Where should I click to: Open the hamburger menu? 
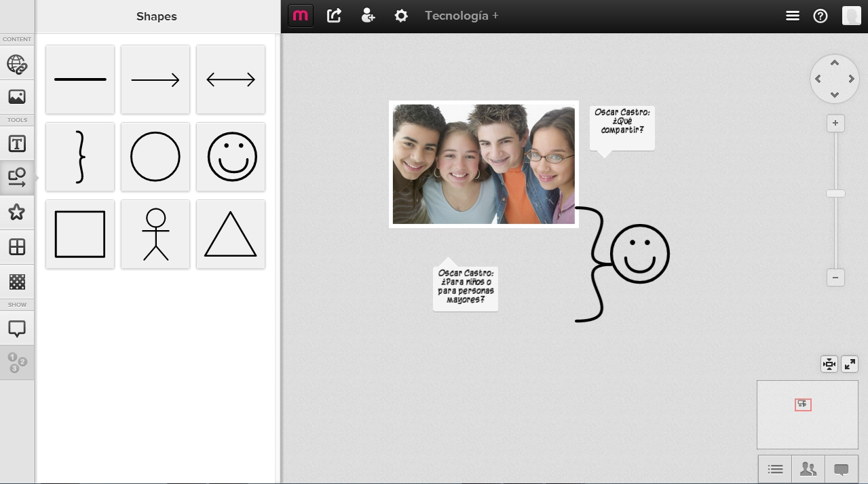click(x=792, y=16)
